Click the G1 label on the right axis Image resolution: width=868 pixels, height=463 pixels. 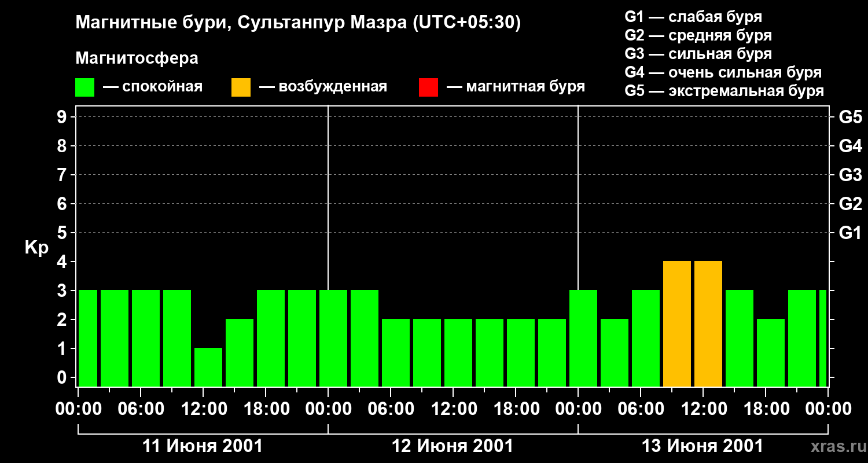851,233
